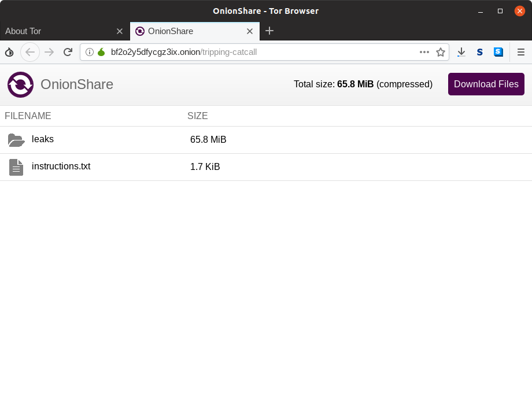Close the Tor Browser window
The image size is (532, 411).
(x=519, y=11)
